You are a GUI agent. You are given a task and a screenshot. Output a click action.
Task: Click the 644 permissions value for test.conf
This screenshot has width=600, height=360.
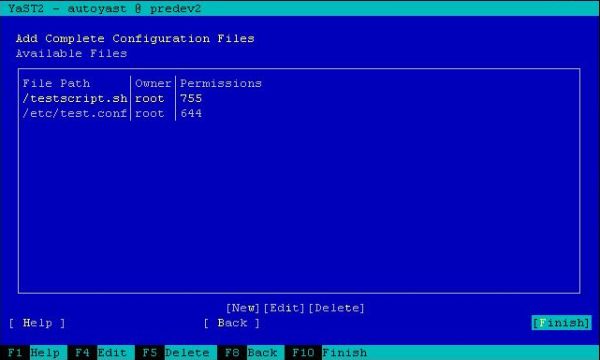[x=191, y=114]
